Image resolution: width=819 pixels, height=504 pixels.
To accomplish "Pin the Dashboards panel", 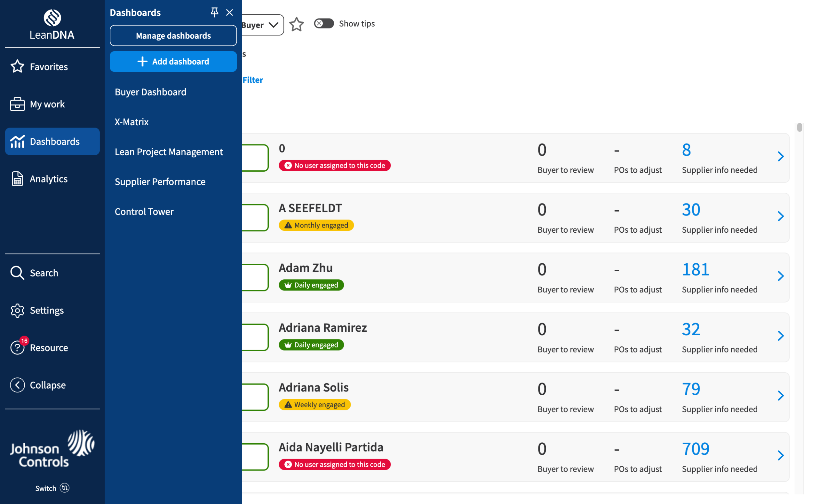I will (x=214, y=12).
